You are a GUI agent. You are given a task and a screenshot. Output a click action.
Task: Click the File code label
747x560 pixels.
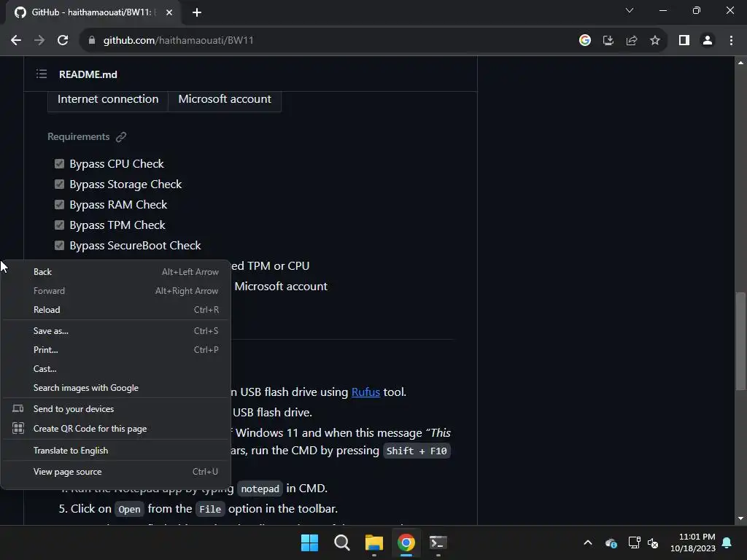click(x=210, y=510)
